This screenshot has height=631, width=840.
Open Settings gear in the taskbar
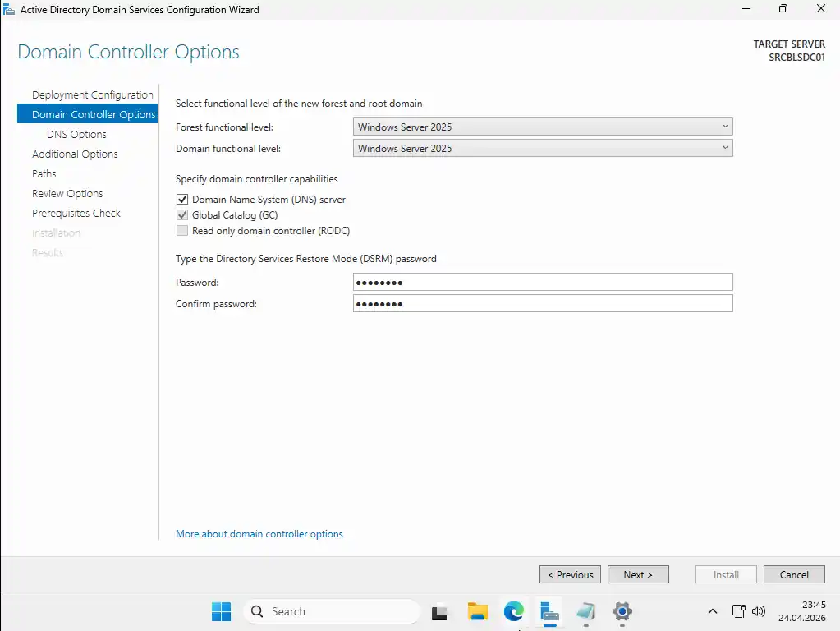click(x=622, y=611)
